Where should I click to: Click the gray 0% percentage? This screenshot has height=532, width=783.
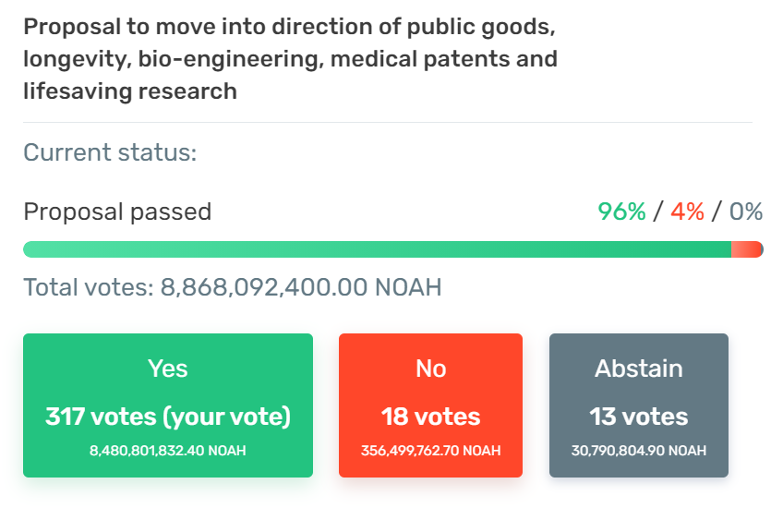[x=746, y=212]
